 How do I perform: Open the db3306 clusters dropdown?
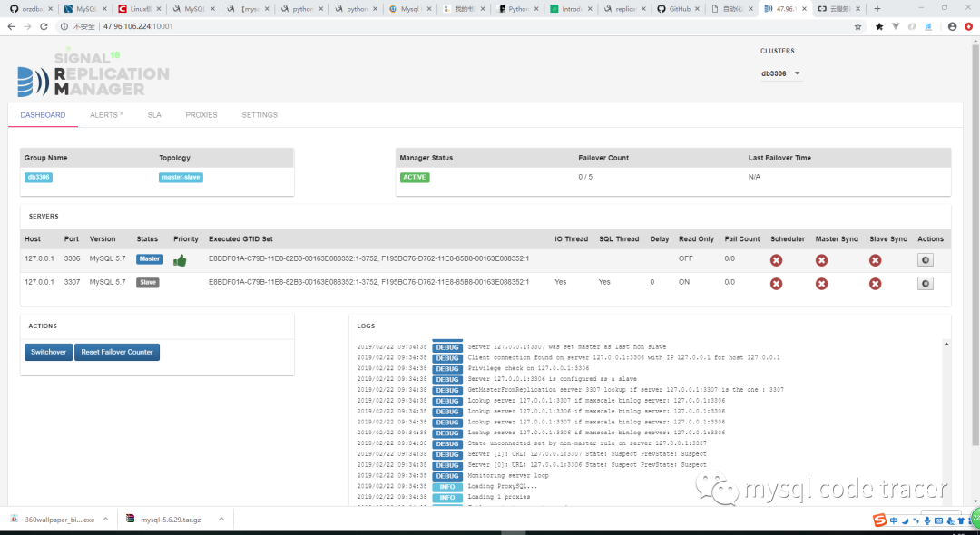point(780,73)
